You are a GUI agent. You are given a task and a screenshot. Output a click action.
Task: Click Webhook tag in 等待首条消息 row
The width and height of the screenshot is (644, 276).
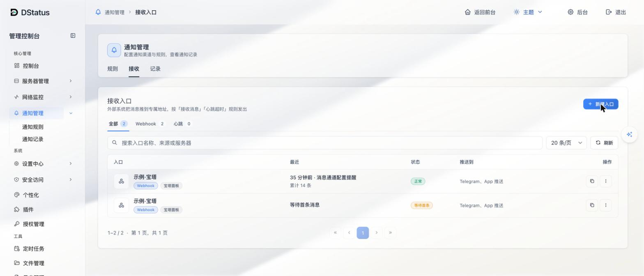(x=145, y=209)
